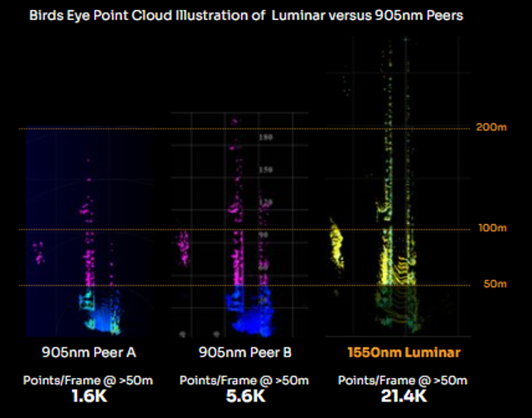
Task: Click the orange '1550nm Luminar' caption
Action: (404, 352)
